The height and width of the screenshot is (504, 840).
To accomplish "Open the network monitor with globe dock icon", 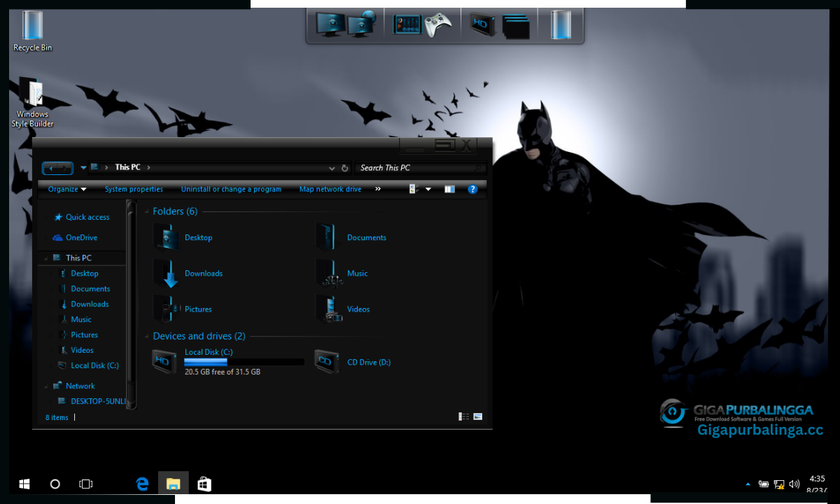I will (x=362, y=24).
